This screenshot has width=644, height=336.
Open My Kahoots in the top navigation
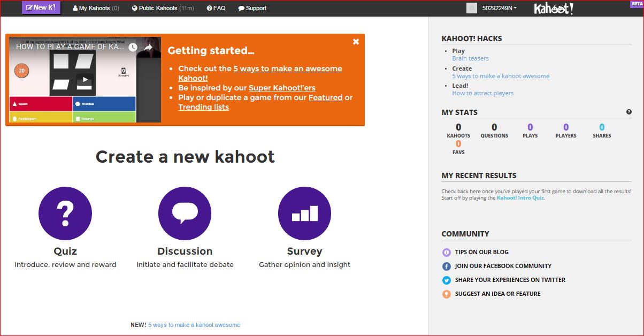[96, 8]
